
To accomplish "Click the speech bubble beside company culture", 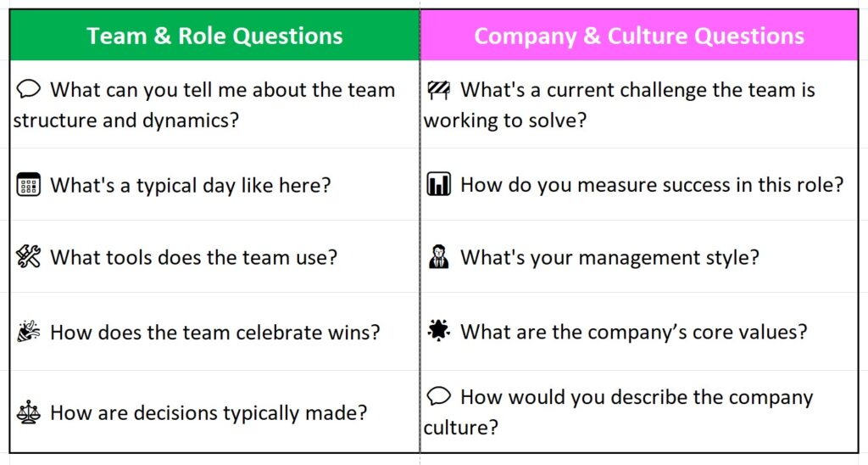I will [x=438, y=396].
